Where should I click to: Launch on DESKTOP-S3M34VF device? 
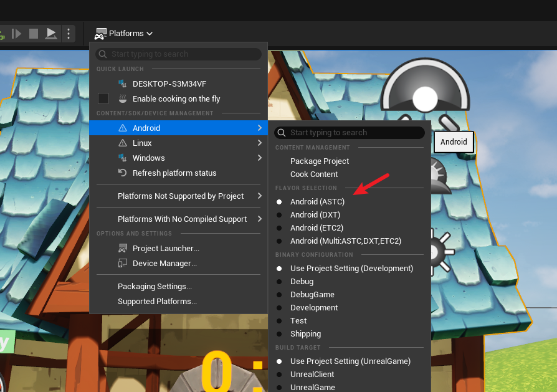[x=178, y=84]
